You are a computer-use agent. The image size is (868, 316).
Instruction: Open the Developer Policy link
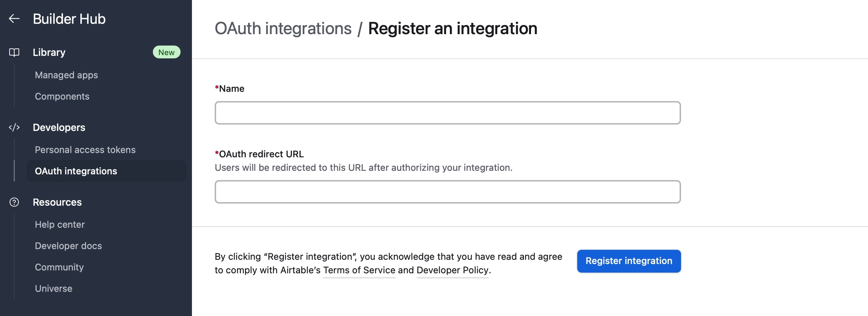[452, 270]
